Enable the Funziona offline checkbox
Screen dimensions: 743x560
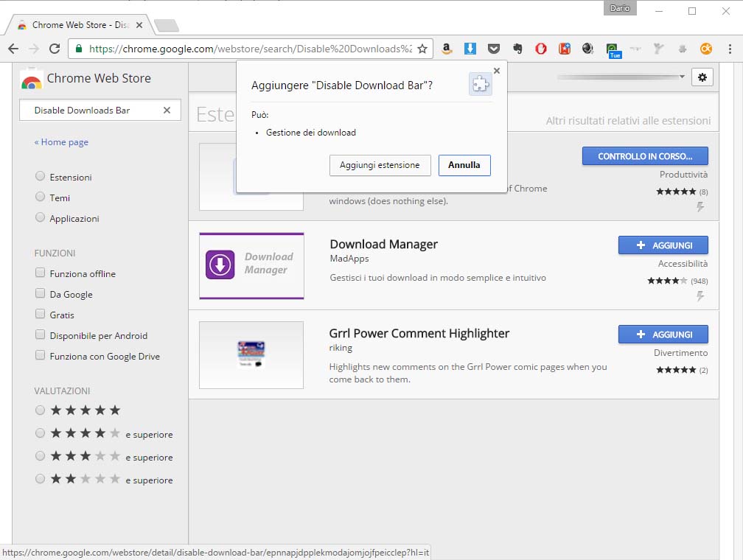[x=41, y=273]
